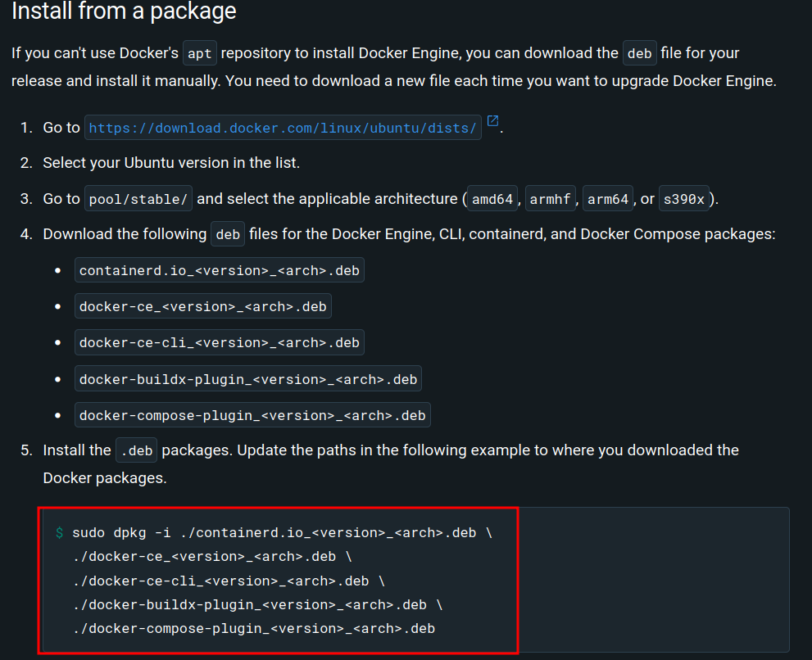Click containerd.io_<version>_<arch>.deb list item
Screen dimensions: 812x660
(x=220, y=270)
